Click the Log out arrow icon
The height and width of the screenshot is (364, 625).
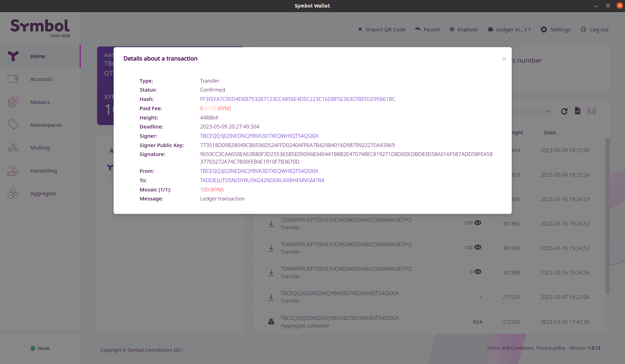click(x=583, y=29)
